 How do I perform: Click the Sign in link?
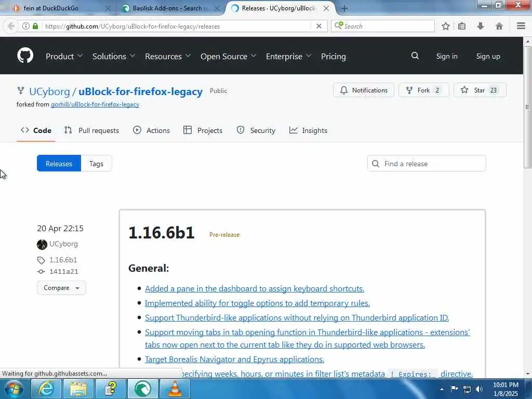pyautogui.click(x=447, y=56)
